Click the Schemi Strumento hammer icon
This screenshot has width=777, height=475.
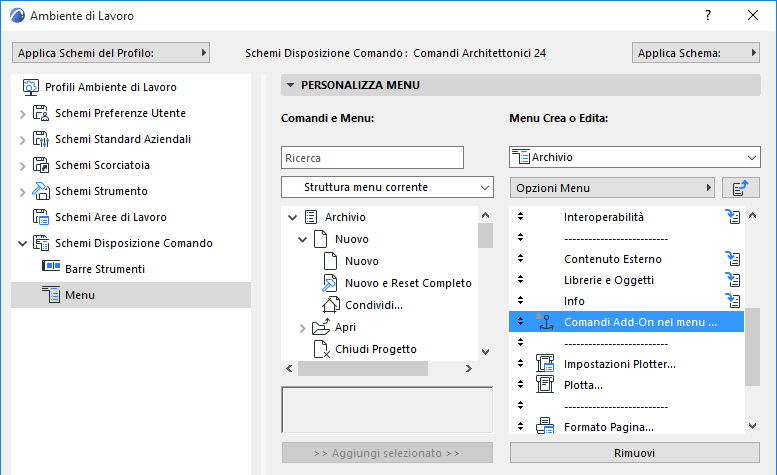[x=41, y=191]
